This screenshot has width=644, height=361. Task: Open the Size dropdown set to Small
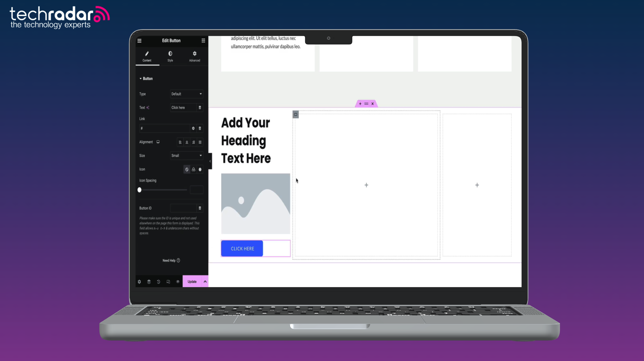click(186, 155)
